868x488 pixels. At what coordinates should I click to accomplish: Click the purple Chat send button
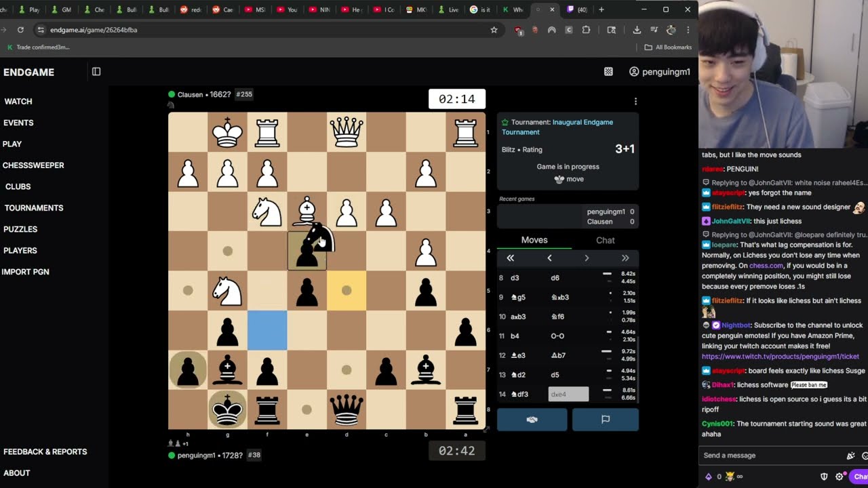point(860,476)
